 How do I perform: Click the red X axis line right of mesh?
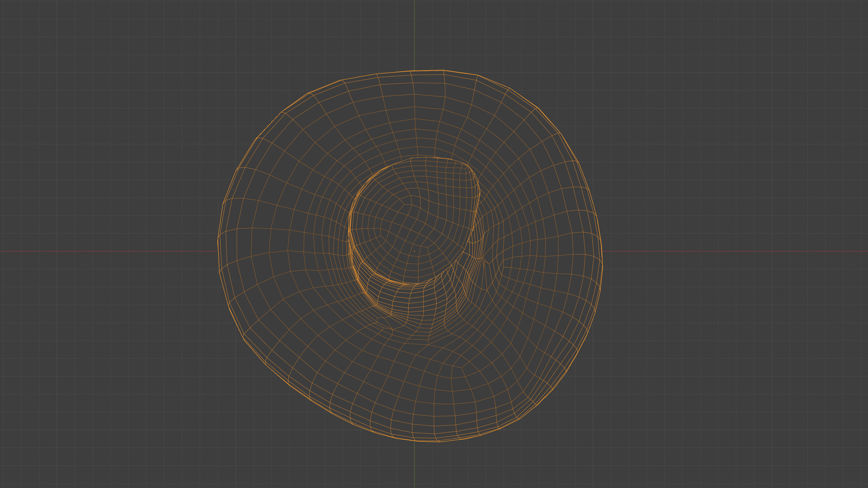point(735,251)
